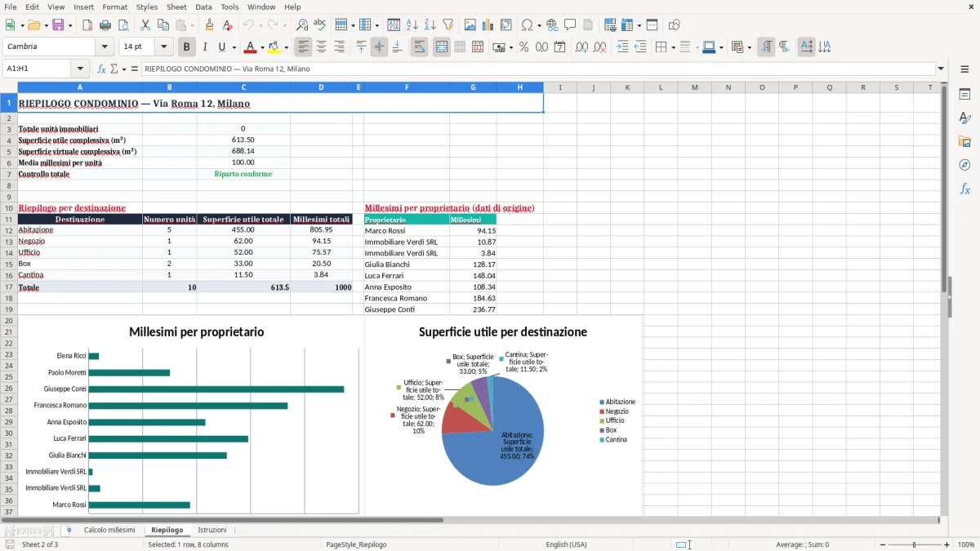This screenshot has width=980, height=551.
Task: Toggle wrap text in cell
Action: 419,47
